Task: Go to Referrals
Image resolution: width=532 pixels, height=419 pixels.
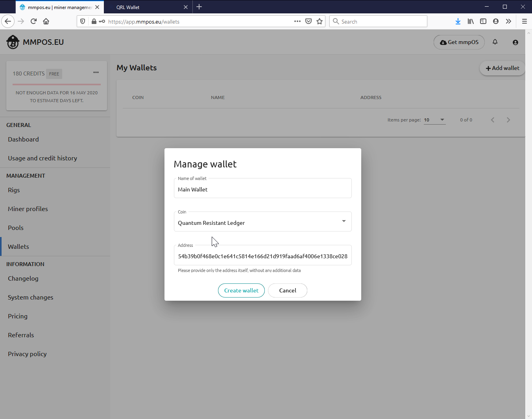Action: click(21, 335)
